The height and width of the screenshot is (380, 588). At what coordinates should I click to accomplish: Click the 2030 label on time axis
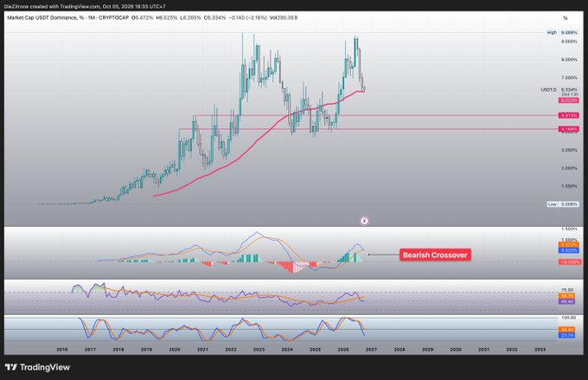coord(456,350)
